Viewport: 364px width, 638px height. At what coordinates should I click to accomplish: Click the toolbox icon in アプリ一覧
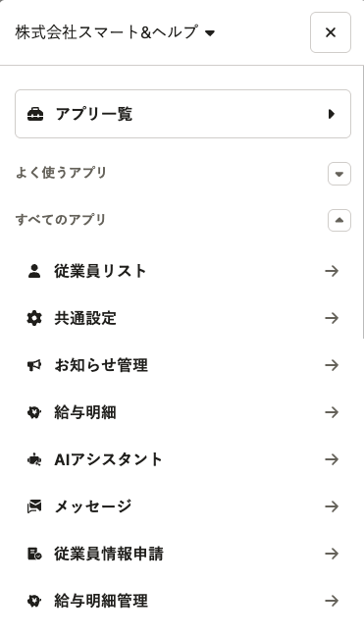pyautogui.click(x=35, y=114)
